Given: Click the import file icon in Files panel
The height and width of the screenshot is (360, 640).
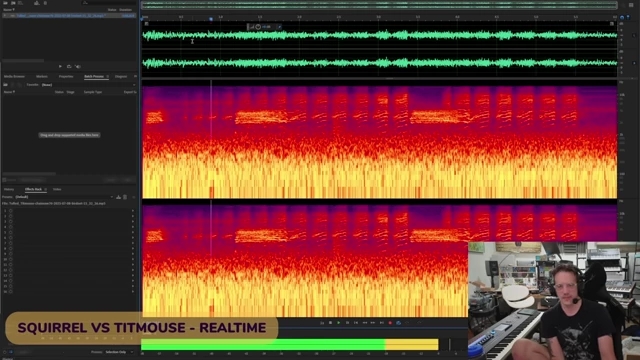Looking at the screenshot, I should pyautogui.click(x=13, y=3).
